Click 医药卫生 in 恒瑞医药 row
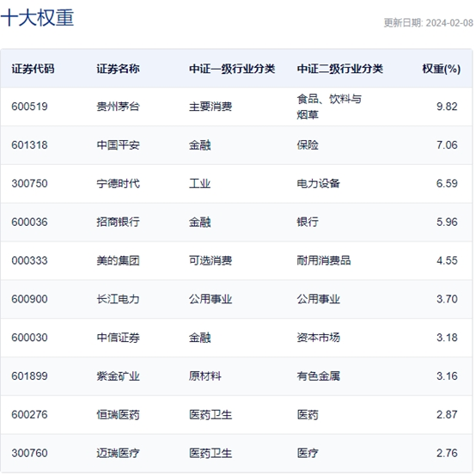476x476 pixels. click(211, 415)
